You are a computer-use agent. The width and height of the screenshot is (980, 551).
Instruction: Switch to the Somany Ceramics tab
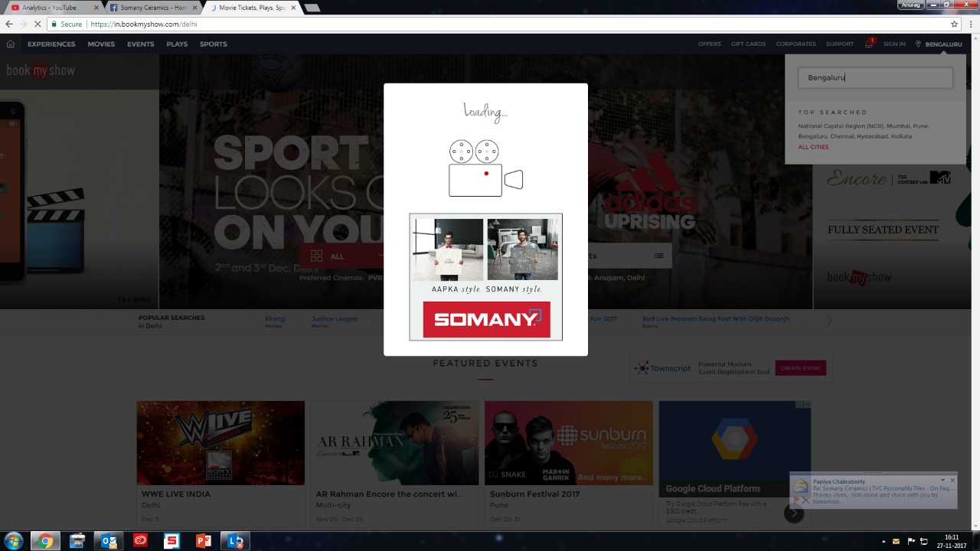click(152, 8)
